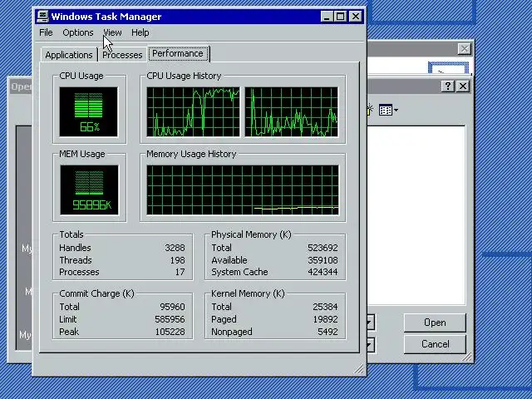Minimize the Windows Task Manager window
The image size is (532, 399).
(x=326, y=17)
